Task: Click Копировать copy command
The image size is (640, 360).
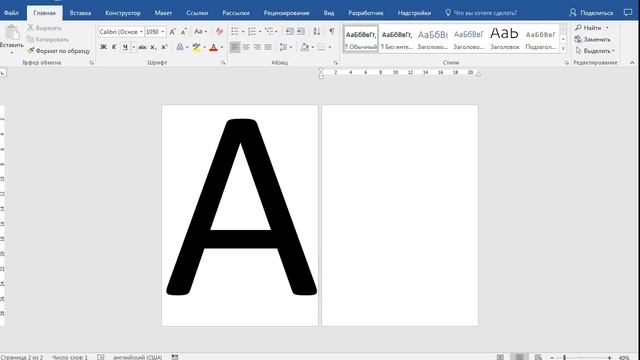Action: tap(47, 39)
